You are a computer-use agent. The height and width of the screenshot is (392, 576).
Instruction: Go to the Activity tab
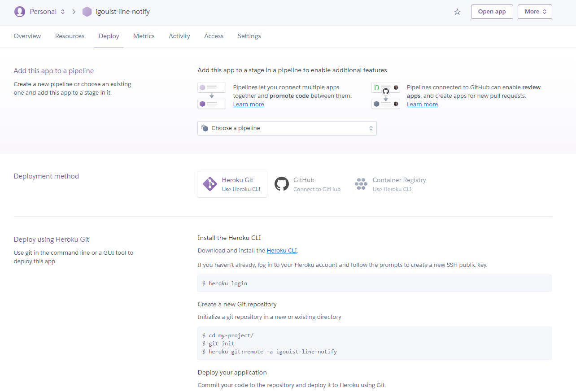click(179, 36)
